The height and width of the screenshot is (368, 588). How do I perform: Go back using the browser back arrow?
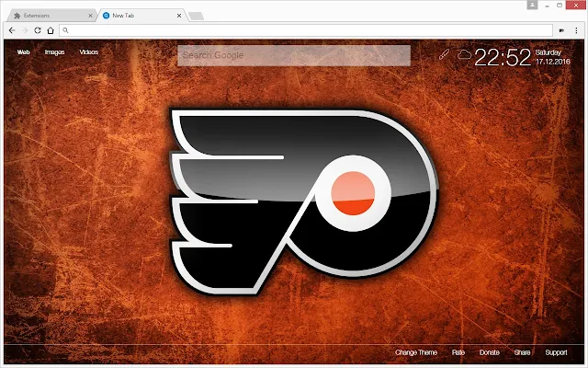[12, 30]
